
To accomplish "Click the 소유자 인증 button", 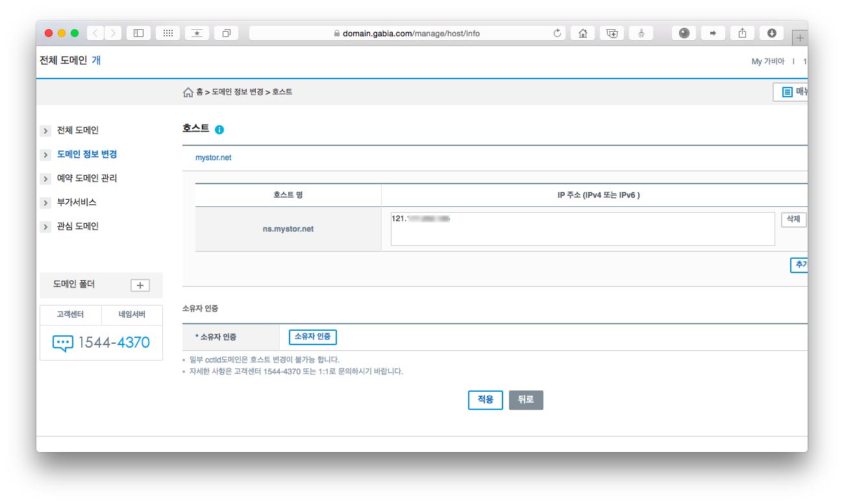I will tap(312, 337).
